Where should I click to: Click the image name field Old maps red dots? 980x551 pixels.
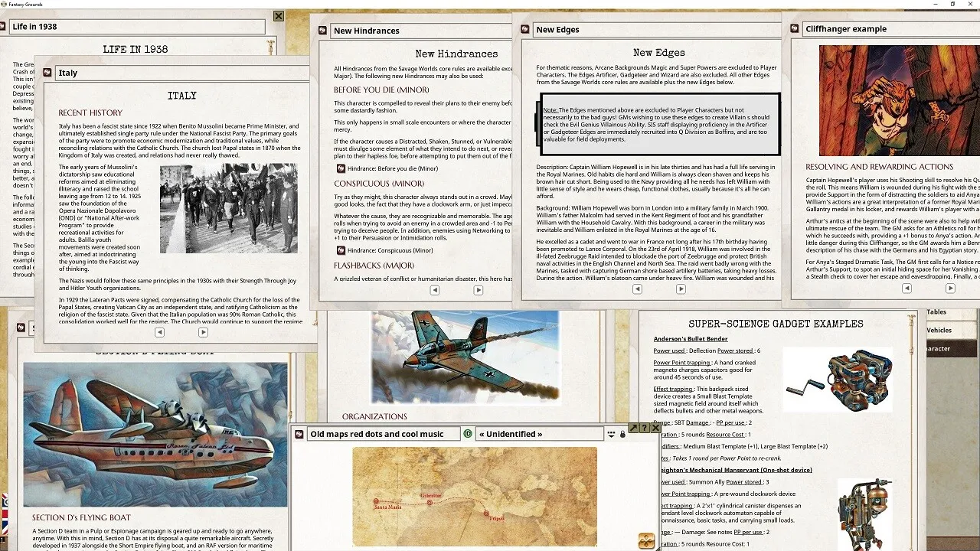[384, 434]
